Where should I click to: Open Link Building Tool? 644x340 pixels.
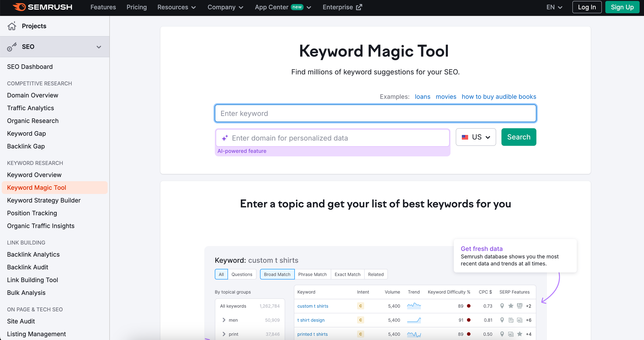tap(33, 280)
